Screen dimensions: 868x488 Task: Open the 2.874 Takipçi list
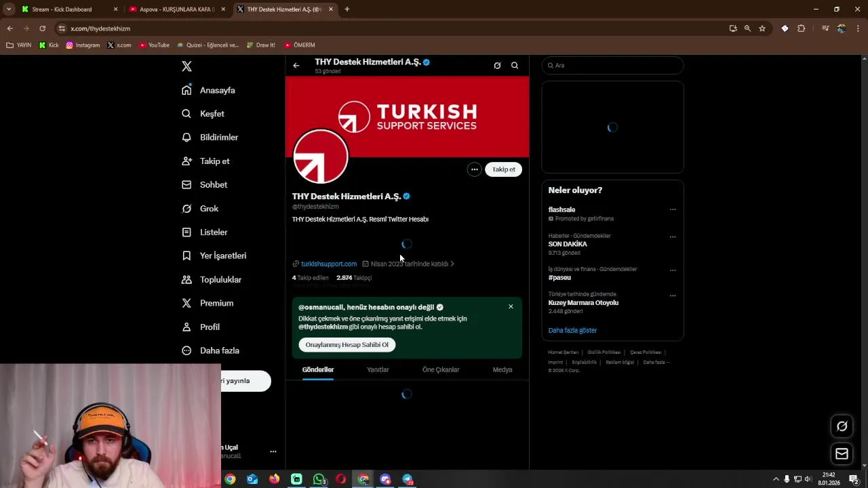coord(354,278)
